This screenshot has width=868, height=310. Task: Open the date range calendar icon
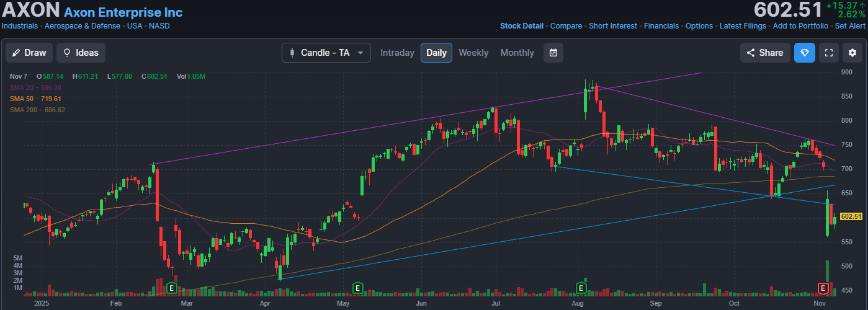[553, 53]
